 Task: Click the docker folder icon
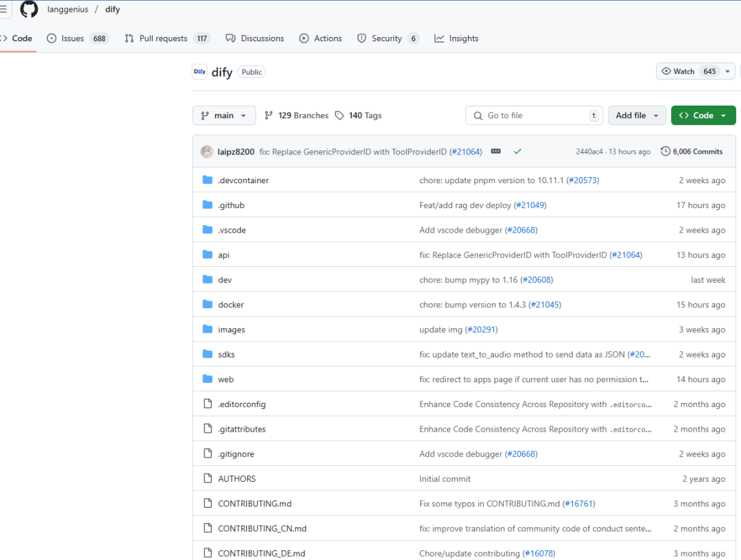coord(207,304)
